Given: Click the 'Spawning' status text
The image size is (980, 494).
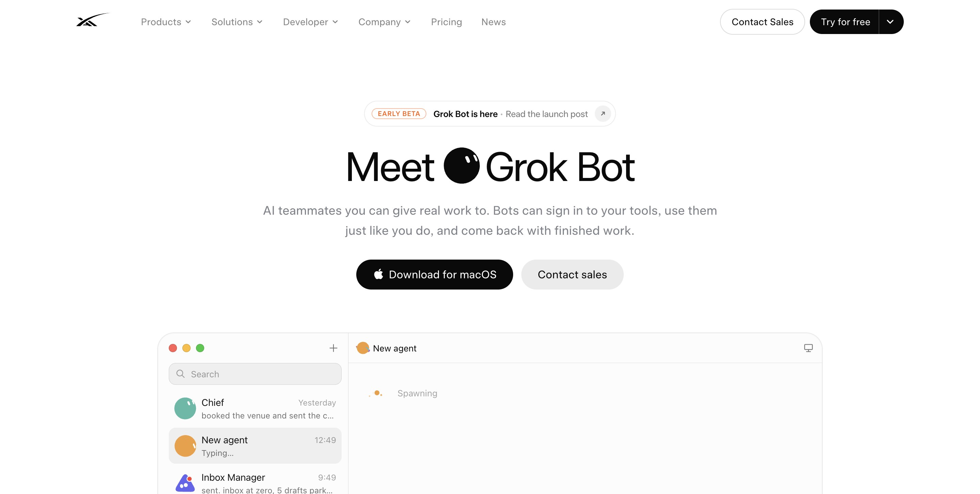Looking at the screenshot, I should tap(417, 393).
